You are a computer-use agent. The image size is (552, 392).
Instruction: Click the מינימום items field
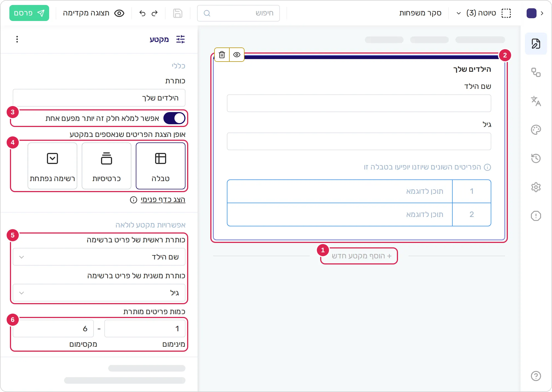[x=145, y=329]
